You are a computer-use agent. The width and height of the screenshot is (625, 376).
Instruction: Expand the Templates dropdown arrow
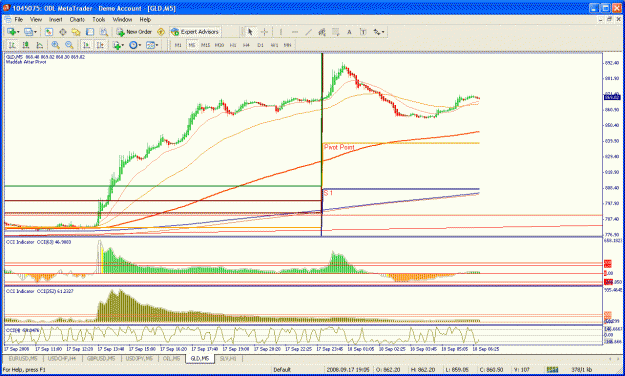pos(157,45)
